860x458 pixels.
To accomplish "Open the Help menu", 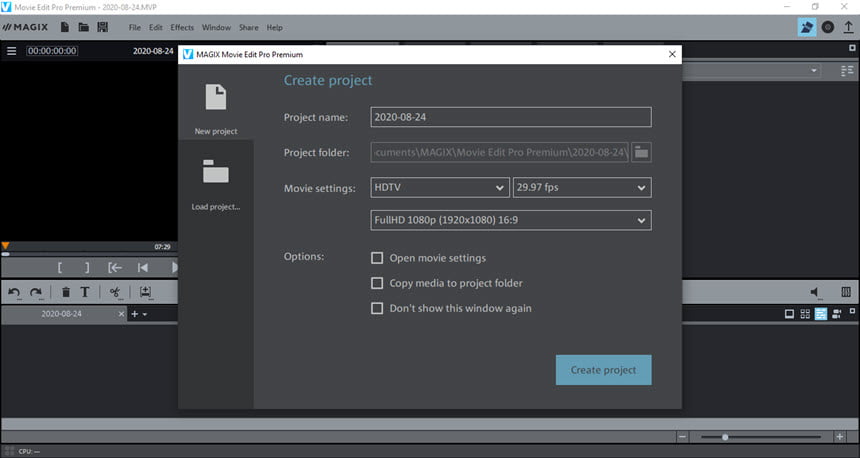I will tap(274, 27).
